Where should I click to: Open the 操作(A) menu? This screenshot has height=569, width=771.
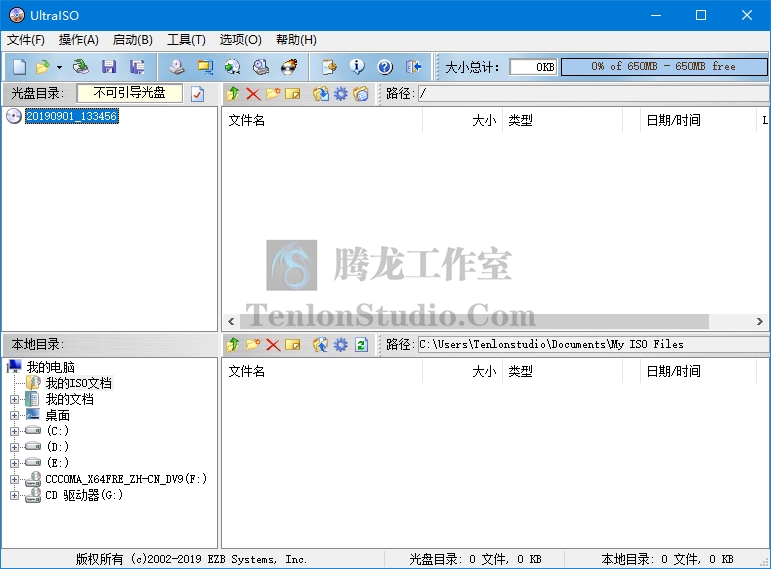(x=79, y=40)
